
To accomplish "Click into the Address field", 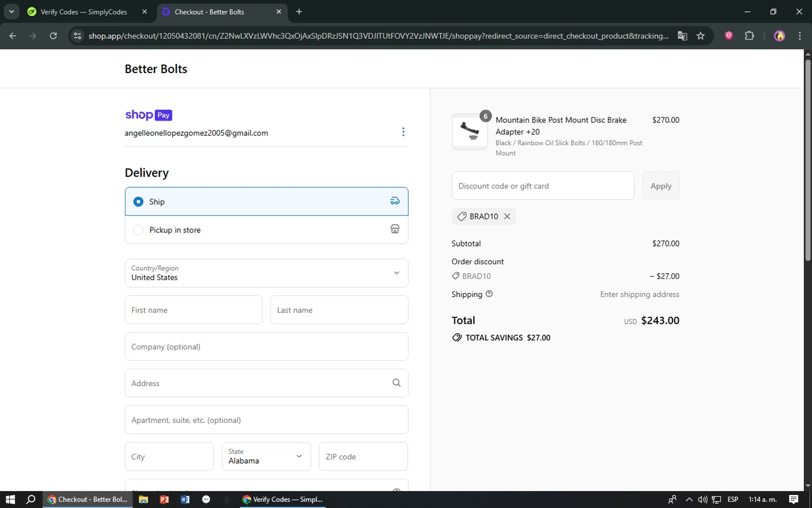I will [x=266, y=383].
